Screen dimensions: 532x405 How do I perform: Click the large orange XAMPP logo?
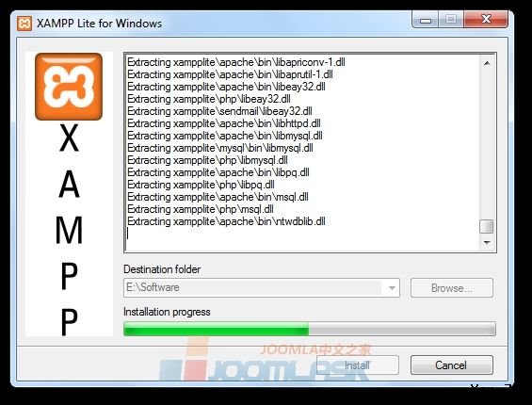pyautogui.click(x=69, y=87)
